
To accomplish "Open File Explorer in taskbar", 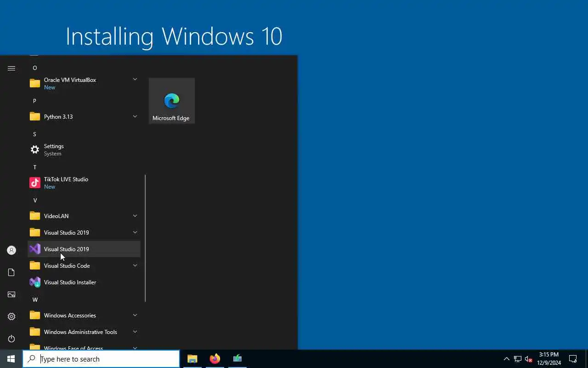I will [192, 359].
